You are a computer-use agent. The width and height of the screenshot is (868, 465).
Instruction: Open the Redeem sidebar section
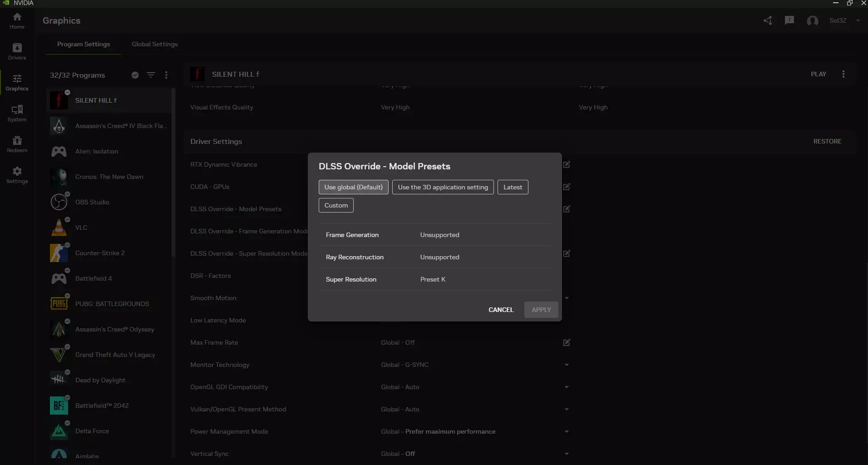coord(17,144)
